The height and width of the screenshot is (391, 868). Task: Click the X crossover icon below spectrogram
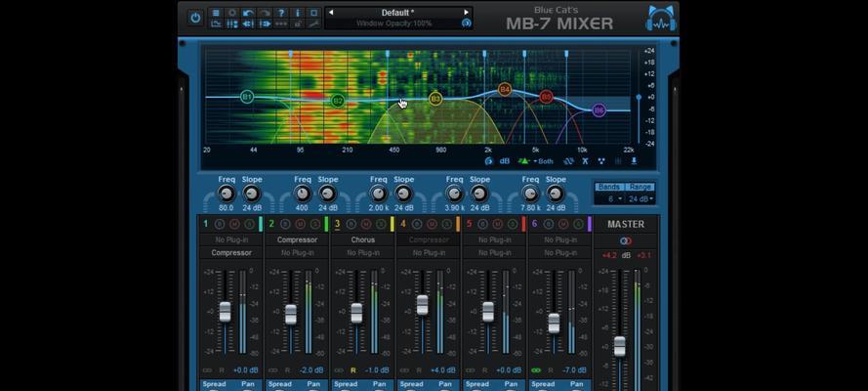point(585,161)
